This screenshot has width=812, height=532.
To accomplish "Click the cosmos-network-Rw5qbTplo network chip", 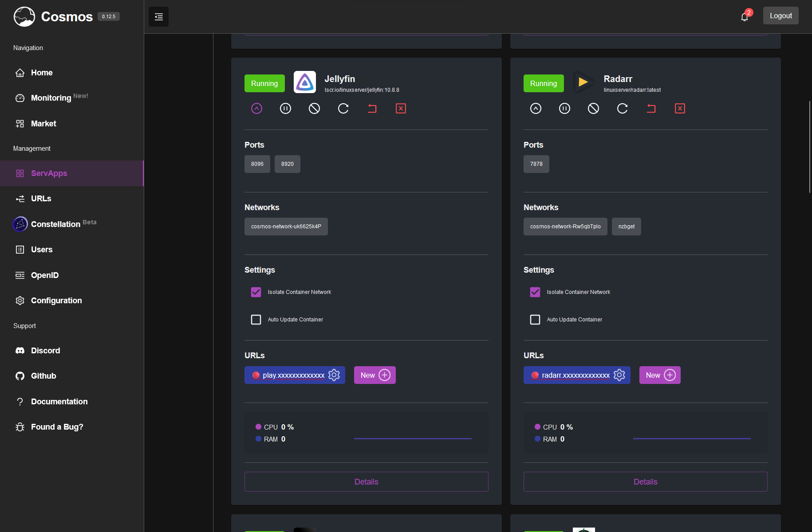I will tap(565, 227).
